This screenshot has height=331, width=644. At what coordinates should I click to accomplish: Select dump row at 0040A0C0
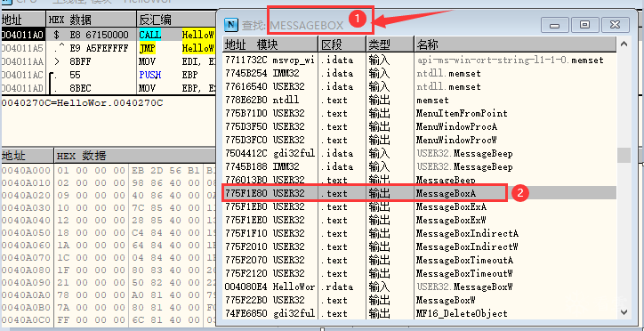[x=108, y=319]
